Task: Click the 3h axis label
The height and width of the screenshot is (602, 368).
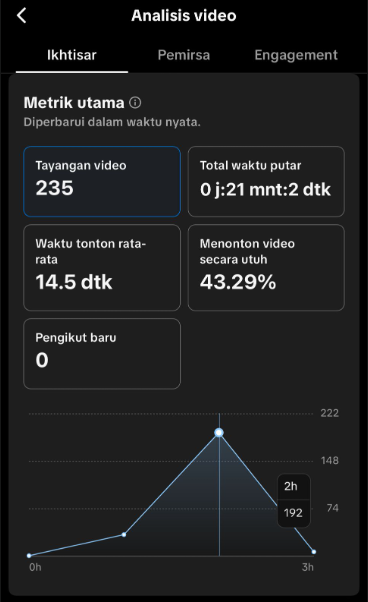Action: coord(308,567)
